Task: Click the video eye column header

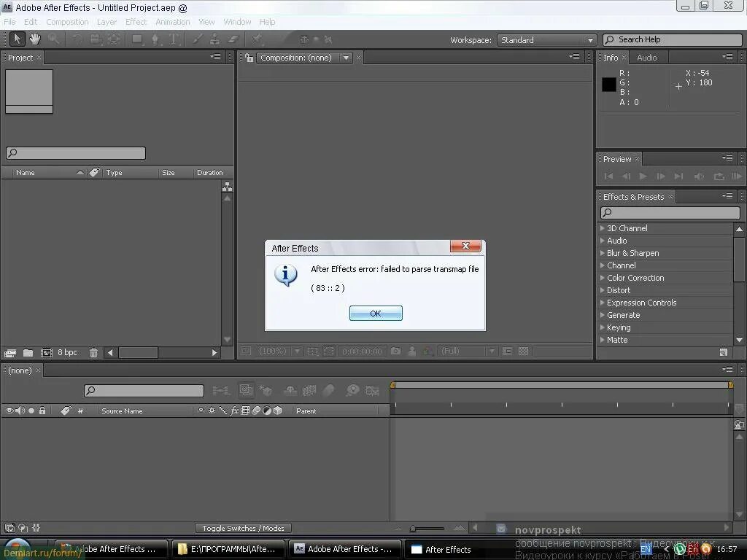Action: [9, 411]
